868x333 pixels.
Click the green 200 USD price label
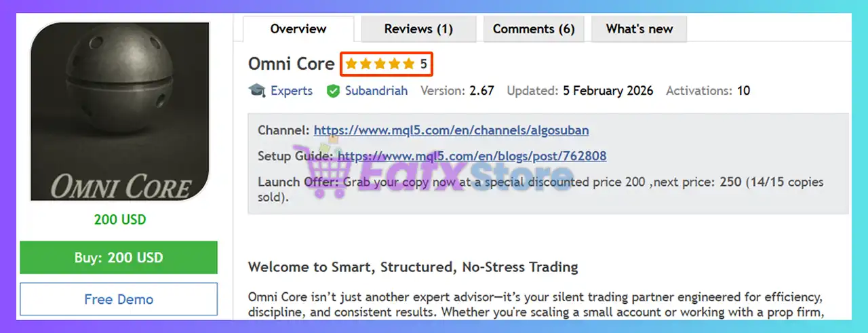click(119, 220)
